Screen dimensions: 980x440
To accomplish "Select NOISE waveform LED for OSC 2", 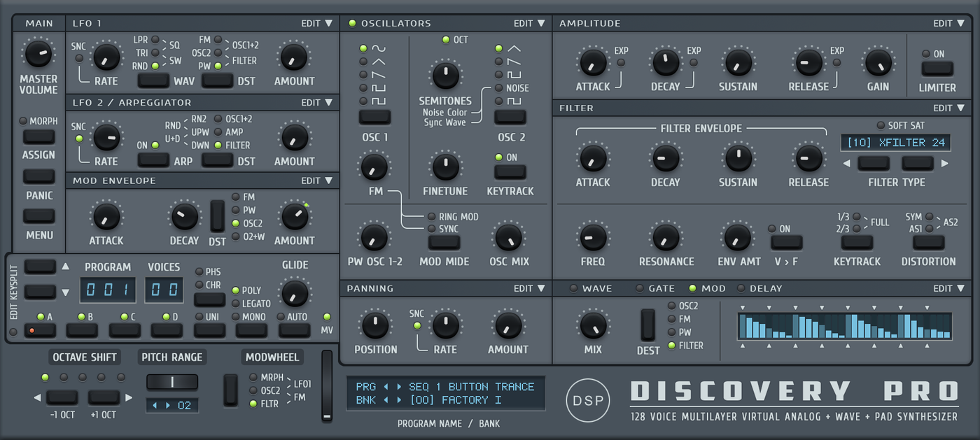I will [498, 87].
